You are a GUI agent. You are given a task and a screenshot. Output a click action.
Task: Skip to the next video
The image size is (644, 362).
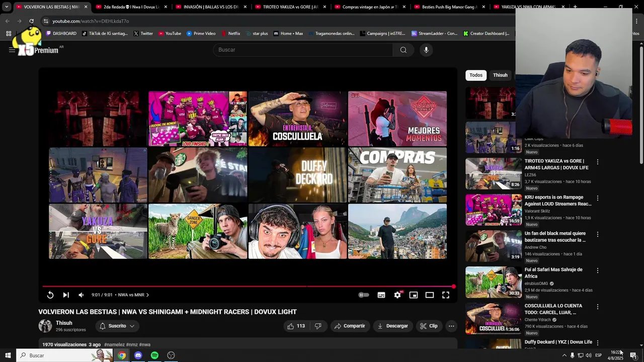[66, 295]
